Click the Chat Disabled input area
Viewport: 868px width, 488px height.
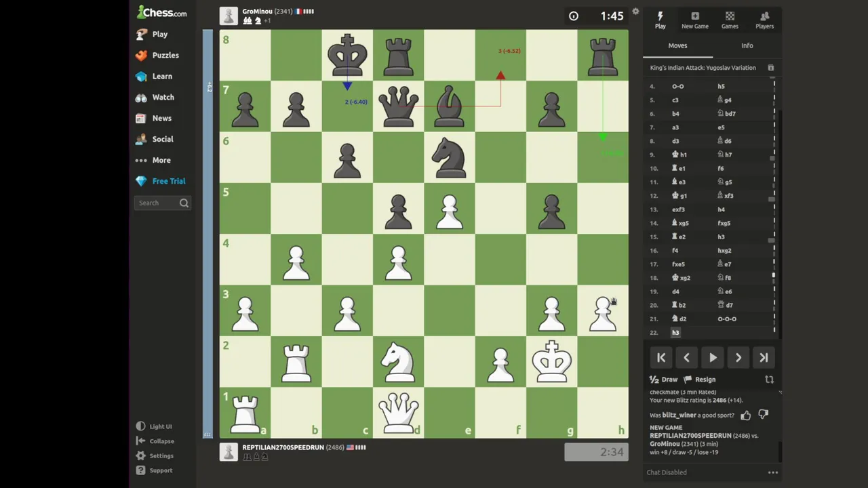coord(703,472)
